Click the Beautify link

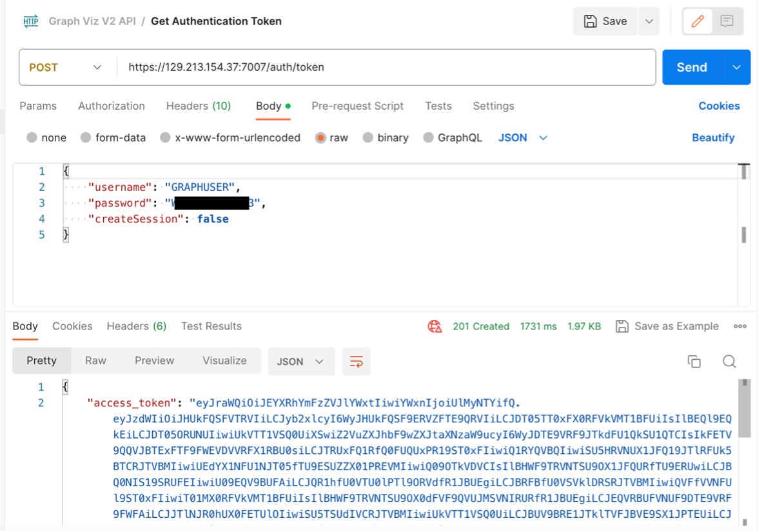713,137
